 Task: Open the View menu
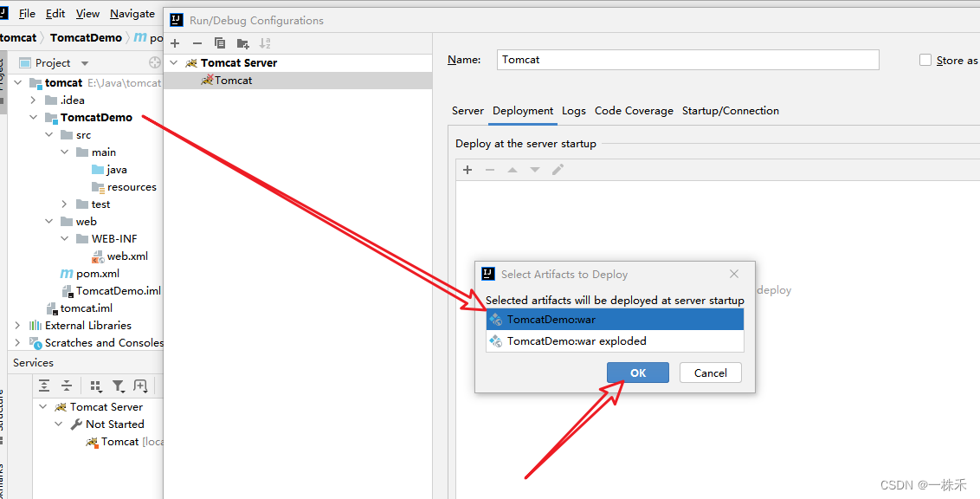tap(87, 14)
